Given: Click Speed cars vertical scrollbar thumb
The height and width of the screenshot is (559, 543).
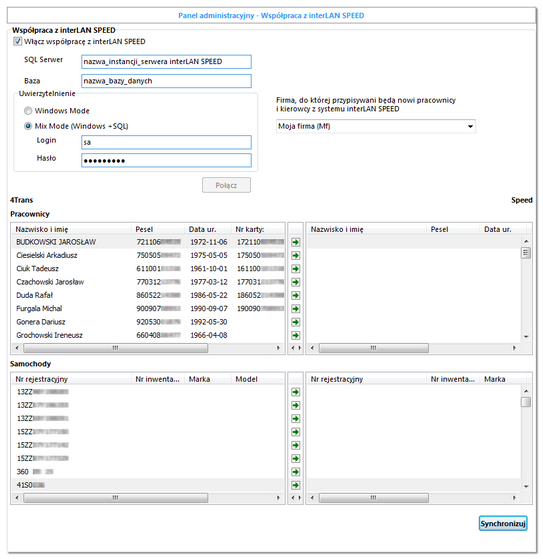Looking at the screenshot, I should pos(526,402).
